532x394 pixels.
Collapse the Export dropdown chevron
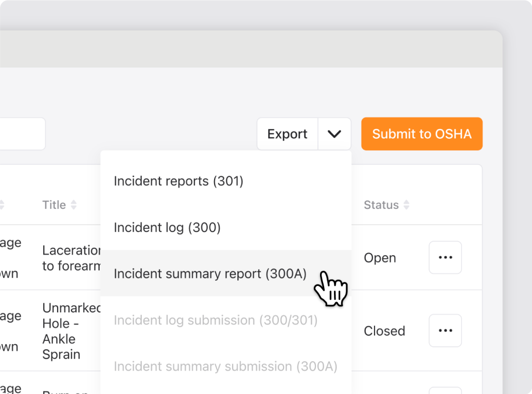tap(335, 134)
